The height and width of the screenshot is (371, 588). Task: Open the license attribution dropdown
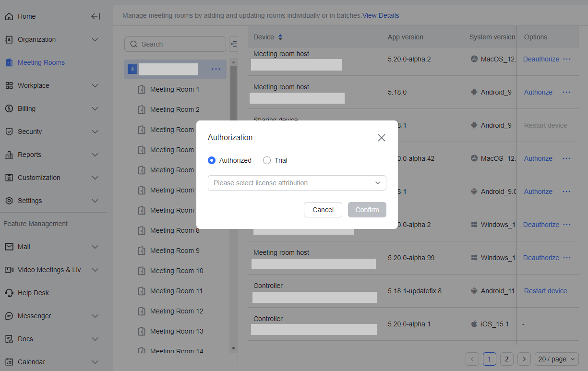click(x=297, y=183)
